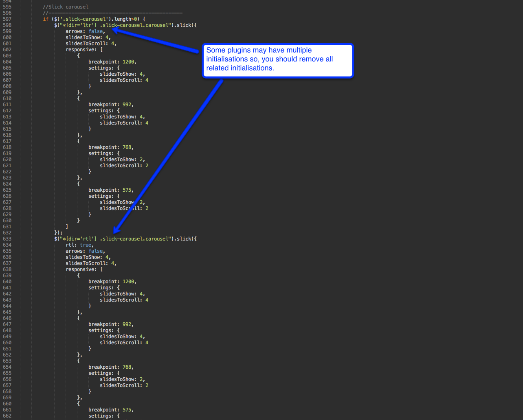Click line number 633 in the gutter
This screenshot has height=420, width=523.
point(7,239)
